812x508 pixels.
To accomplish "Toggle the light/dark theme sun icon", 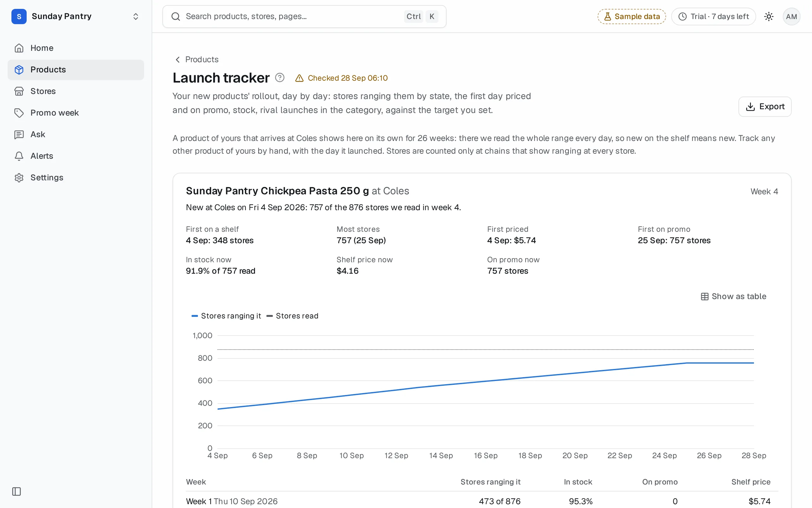I will pyautogui.click(x=769, y=17).
